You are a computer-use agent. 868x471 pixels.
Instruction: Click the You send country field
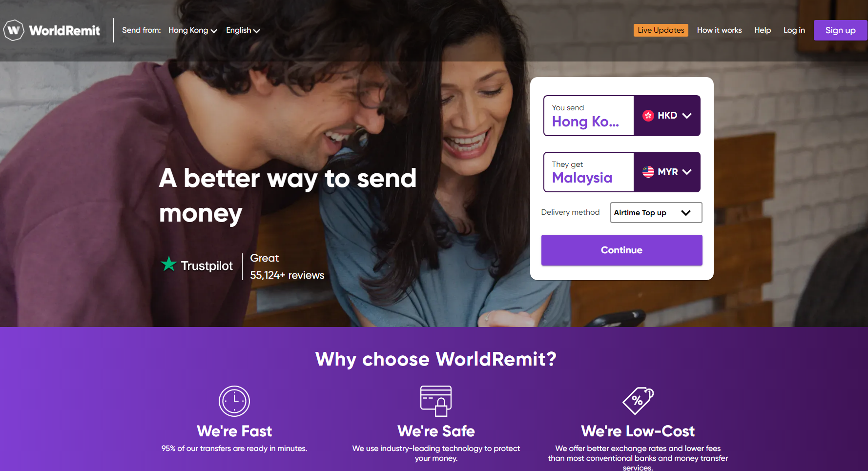click(589, 116)
